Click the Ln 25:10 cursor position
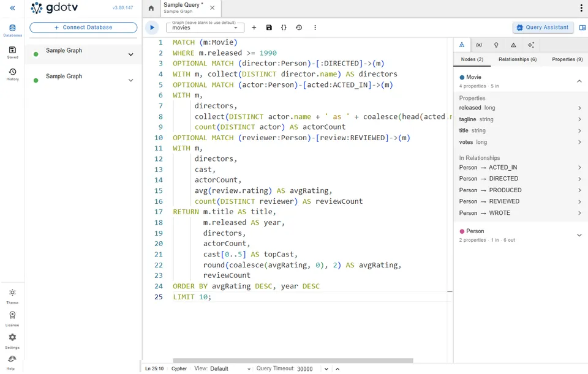Image resolution: width=588 pixels, height=374 pixels. coord(154,368)
